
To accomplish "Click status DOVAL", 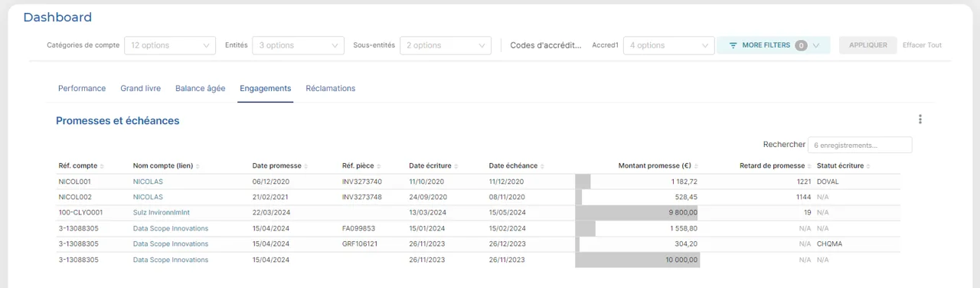I will point(828,182).
